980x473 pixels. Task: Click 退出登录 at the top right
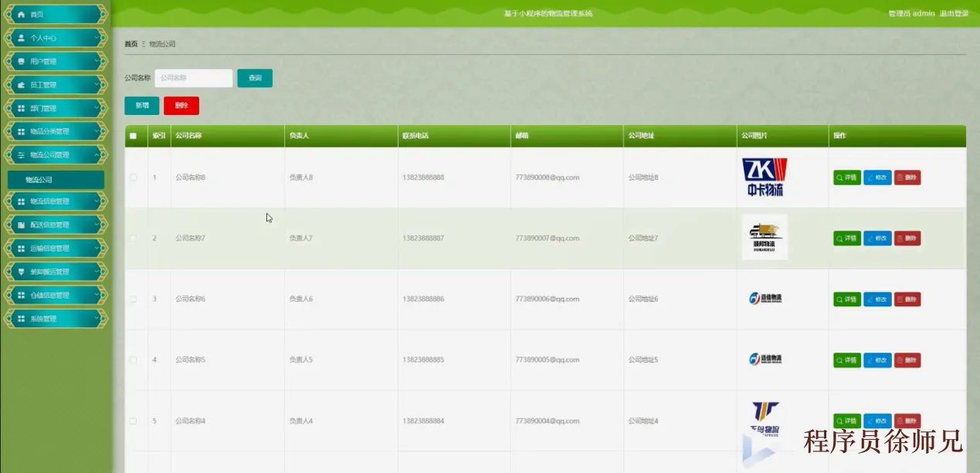point(954,14)
